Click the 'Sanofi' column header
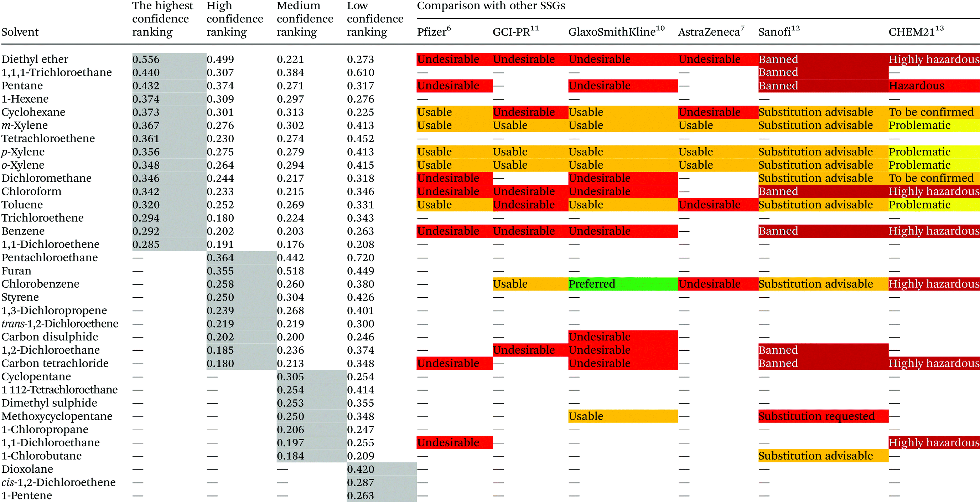This screenshot has width=980, height=503. pos(779,31)
